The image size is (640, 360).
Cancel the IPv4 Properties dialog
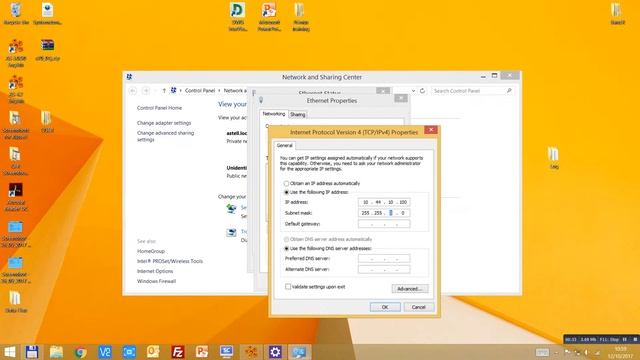point(418,307)
